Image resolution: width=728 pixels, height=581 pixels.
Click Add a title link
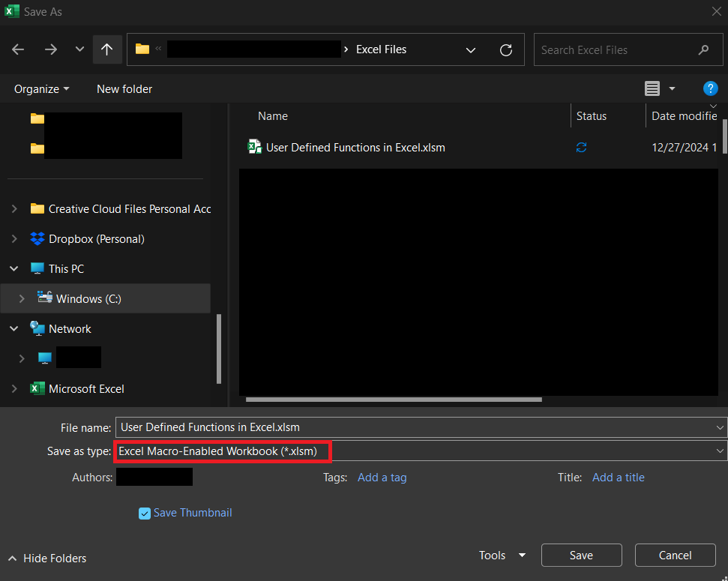coord(619,478)
